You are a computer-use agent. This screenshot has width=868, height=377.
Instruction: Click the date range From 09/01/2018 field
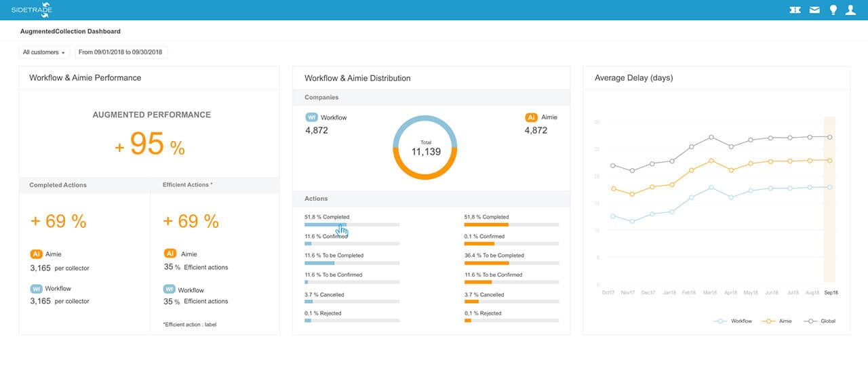(x=121, y=52)
